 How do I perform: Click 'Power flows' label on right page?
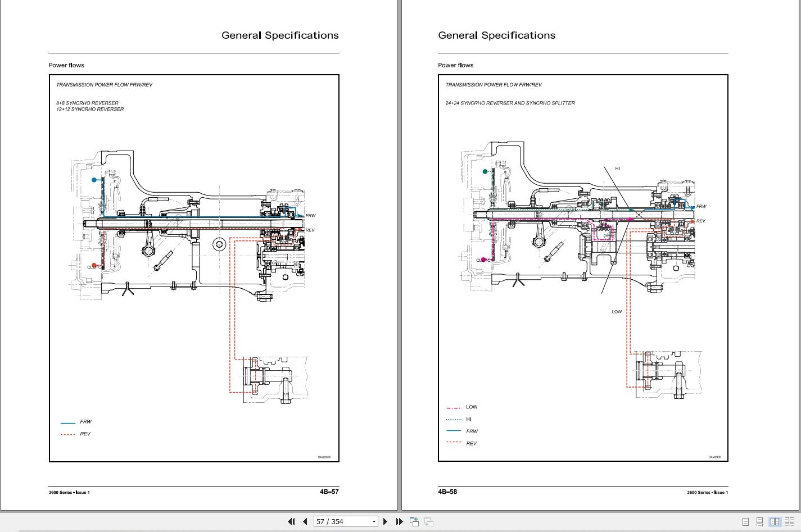456,65
